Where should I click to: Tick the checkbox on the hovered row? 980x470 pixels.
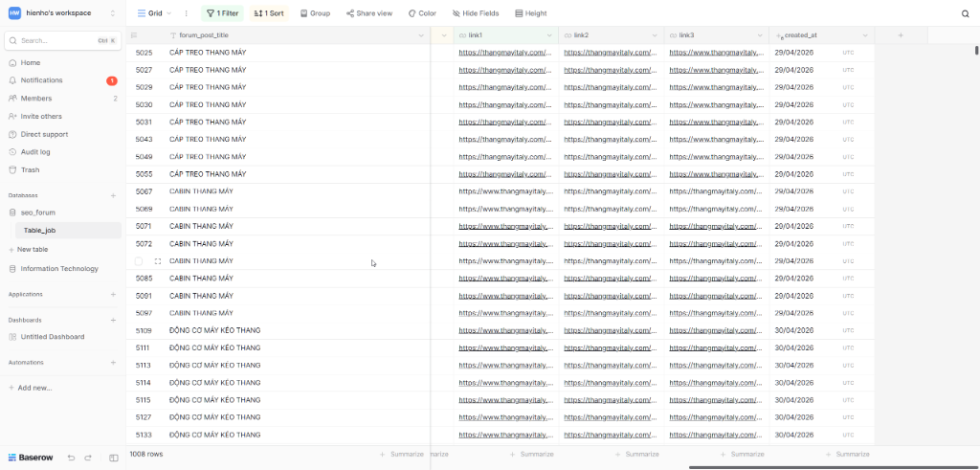[139, 261]
